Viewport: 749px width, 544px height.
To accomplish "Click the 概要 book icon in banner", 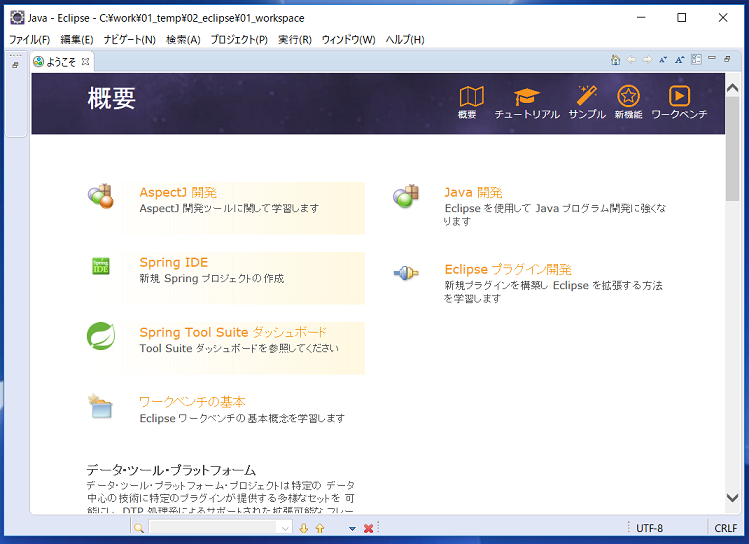I will pos(471,96).
